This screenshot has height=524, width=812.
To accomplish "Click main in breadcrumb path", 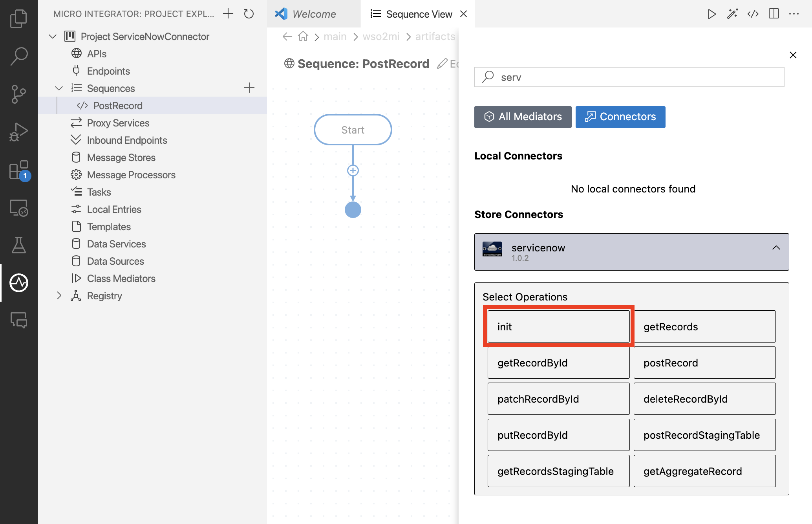I will 335,37.
